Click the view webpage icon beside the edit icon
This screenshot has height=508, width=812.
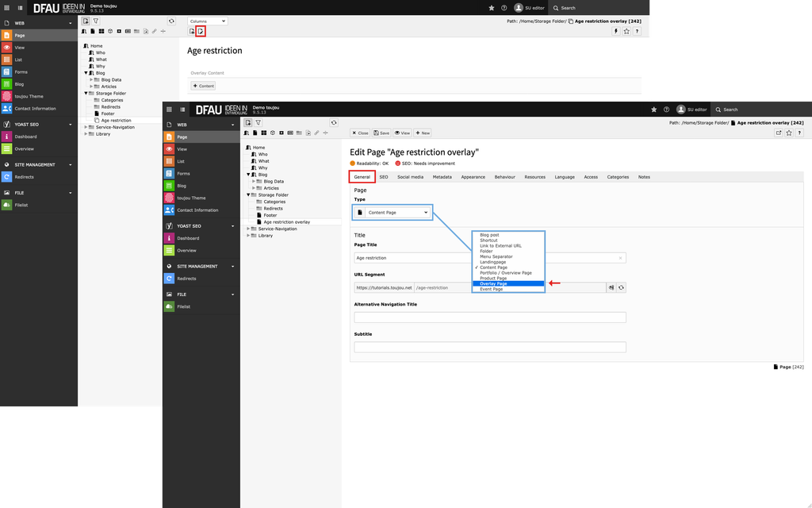pos(192,31)
